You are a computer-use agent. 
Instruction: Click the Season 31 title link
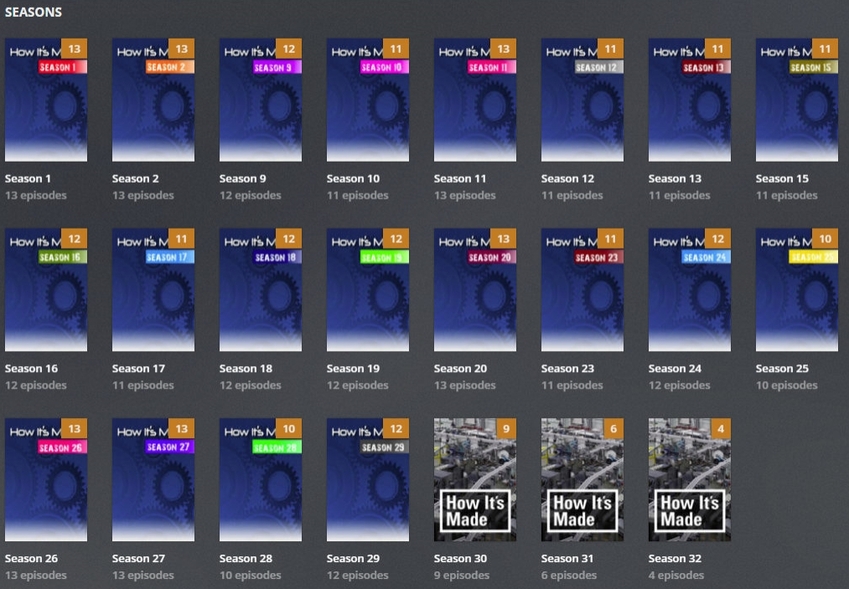tap(567, 559)
